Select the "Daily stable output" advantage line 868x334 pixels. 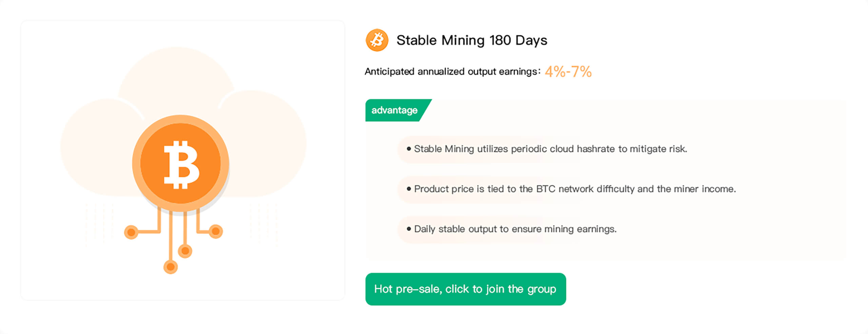[515, 229]
